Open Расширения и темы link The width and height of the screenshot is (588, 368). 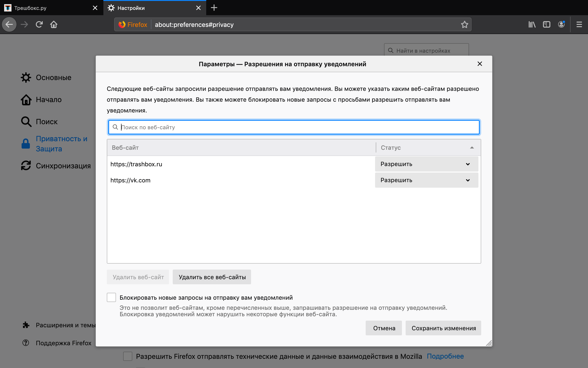(66, 325)
